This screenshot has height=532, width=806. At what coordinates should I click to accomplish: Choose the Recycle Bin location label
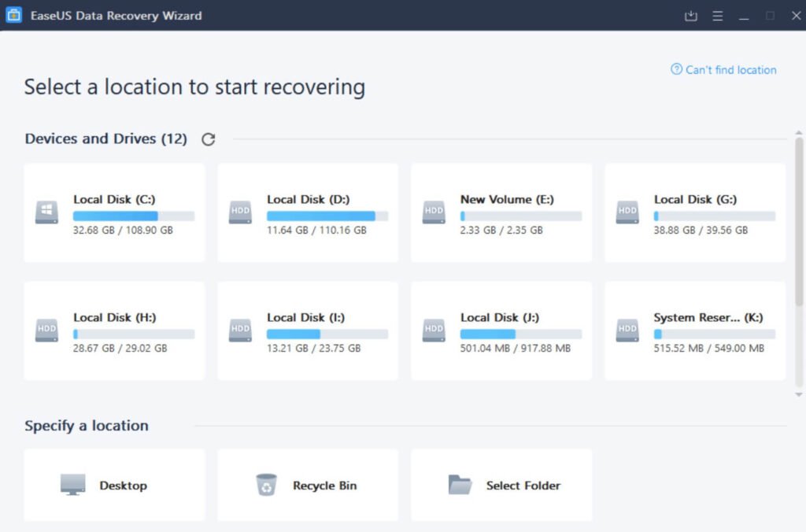[325, 486]
